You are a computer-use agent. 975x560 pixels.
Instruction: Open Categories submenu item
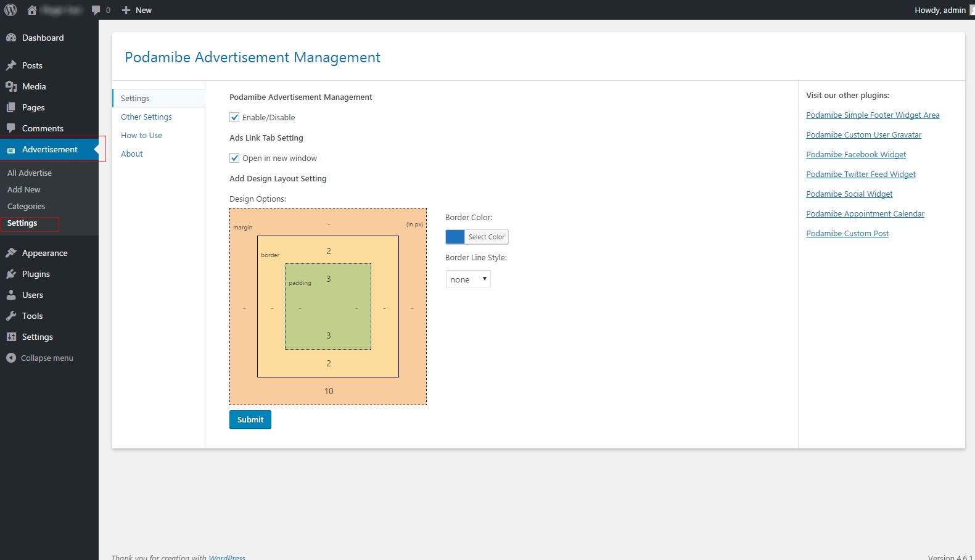click(x=26, y=206)
